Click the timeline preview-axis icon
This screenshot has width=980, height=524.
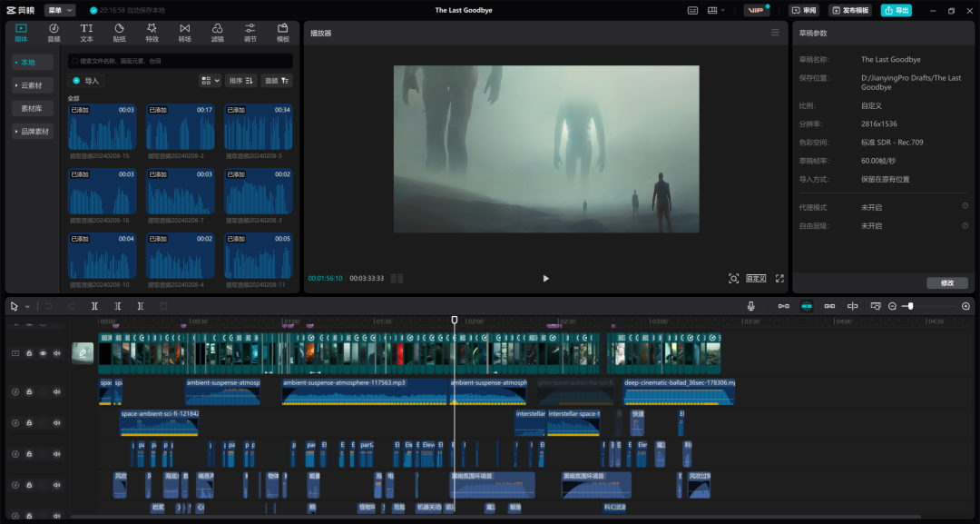pyautogui.click(x=852, y=306)
